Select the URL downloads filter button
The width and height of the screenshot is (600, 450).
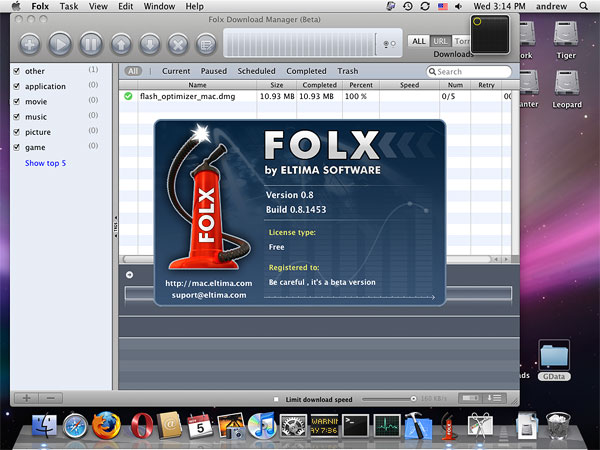coord(440,41)
